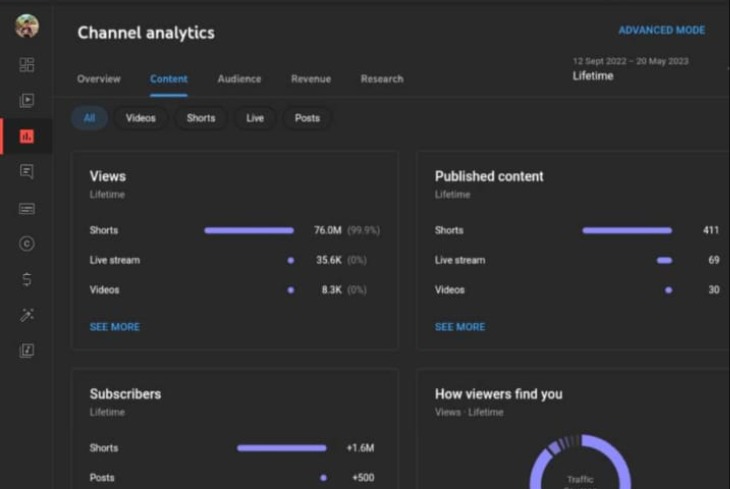Click the Subscribers card title
This screenshot has height=489, width=730.
(125, 394)
